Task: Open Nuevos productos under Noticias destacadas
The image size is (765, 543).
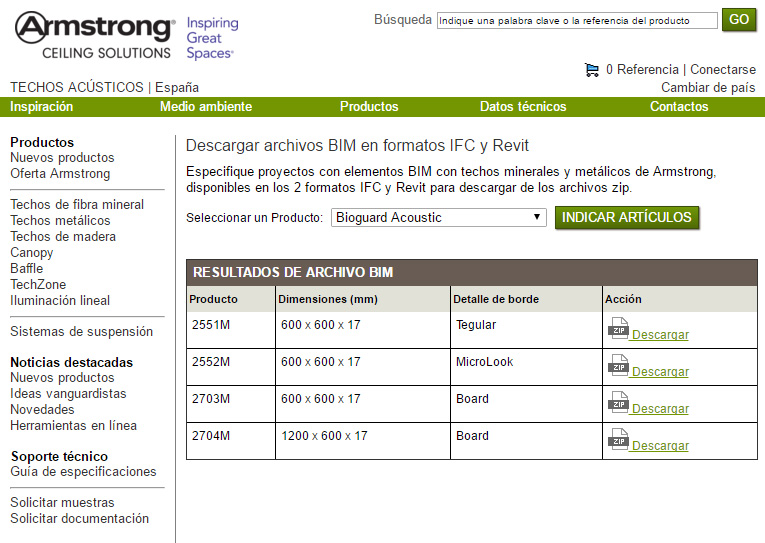Action: 62,378
